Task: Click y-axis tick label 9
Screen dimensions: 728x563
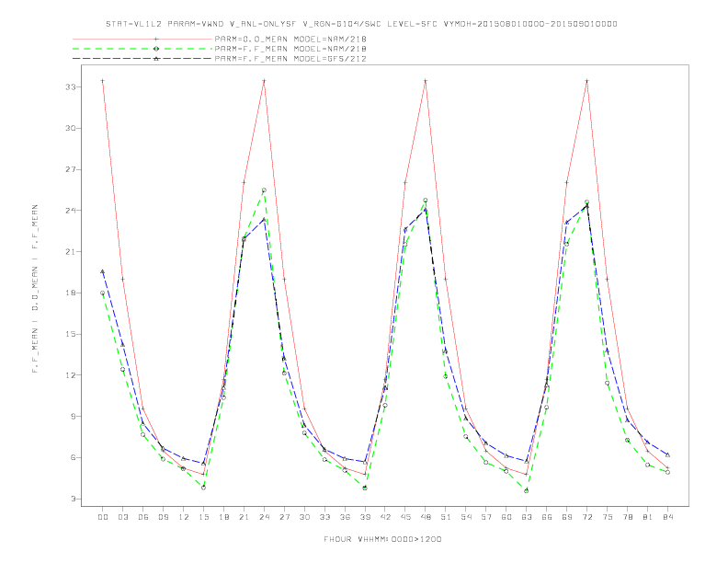Action: [x=74, y=417]
